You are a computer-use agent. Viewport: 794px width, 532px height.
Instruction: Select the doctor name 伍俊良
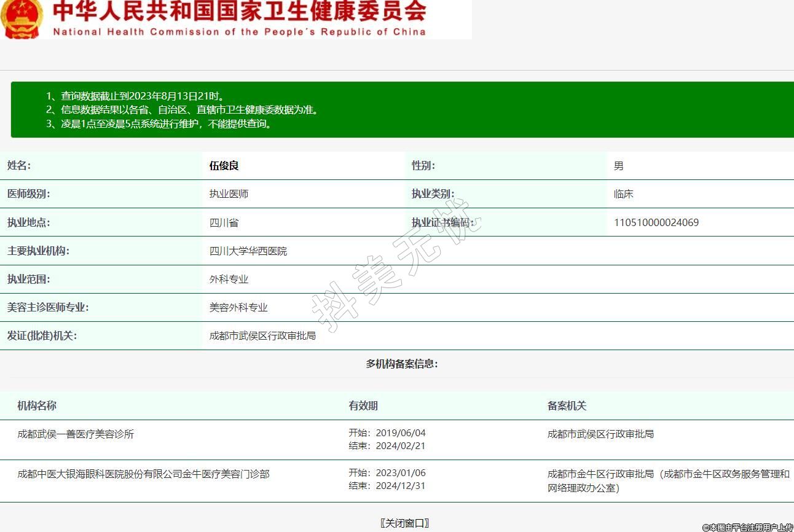[224, 166]
